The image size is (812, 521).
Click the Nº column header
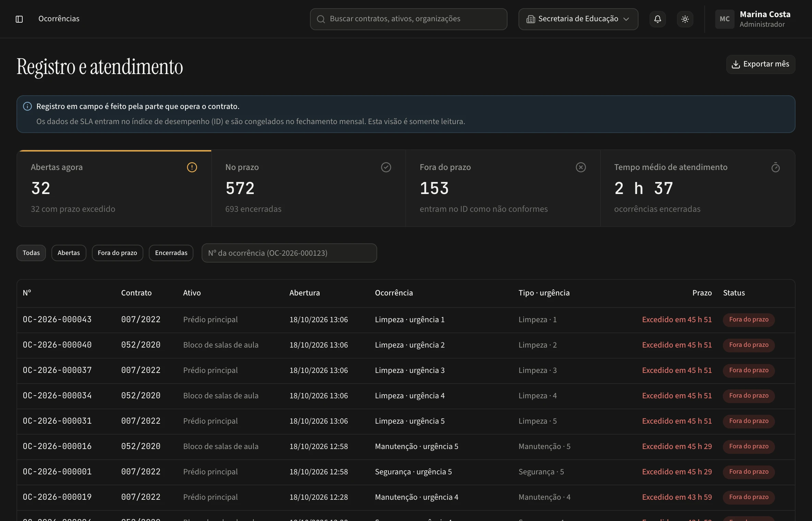[x=27, y=293]
